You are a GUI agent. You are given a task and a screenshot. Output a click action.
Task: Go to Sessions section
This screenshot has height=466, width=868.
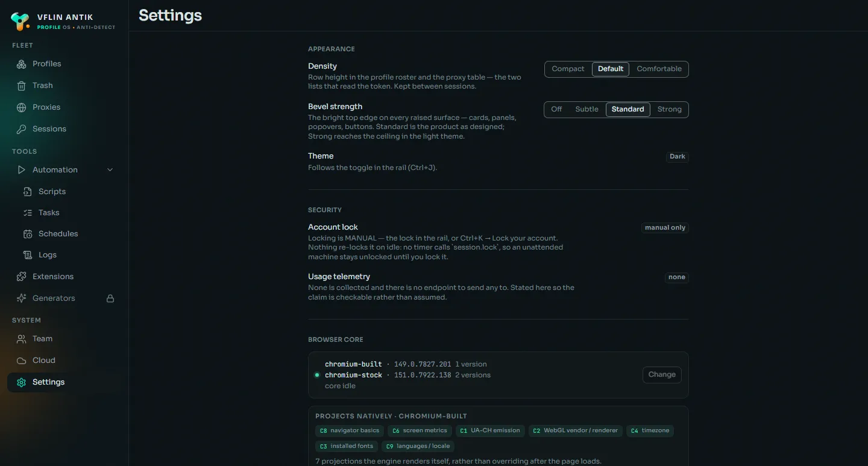point(64,129)
